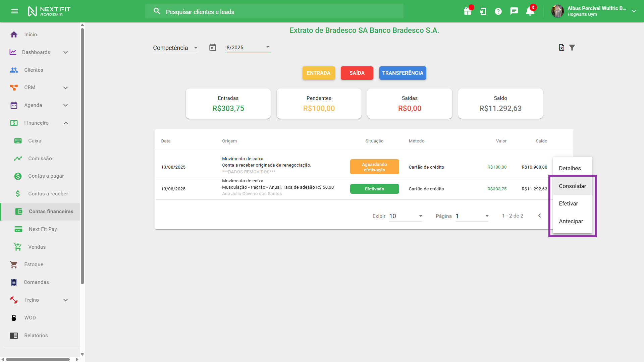Select Efetivar from the context menu
Viewport: 644px width, 362px height.
[569, 203]
